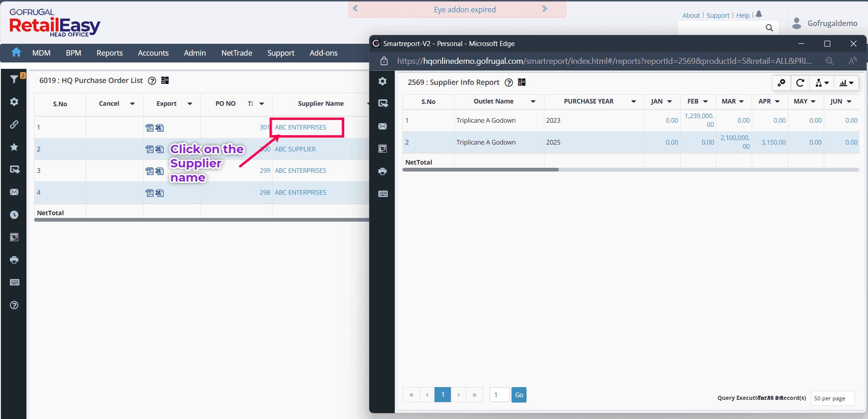Open the APR column dropdown
868x419 pixels.
click(777, 102)
